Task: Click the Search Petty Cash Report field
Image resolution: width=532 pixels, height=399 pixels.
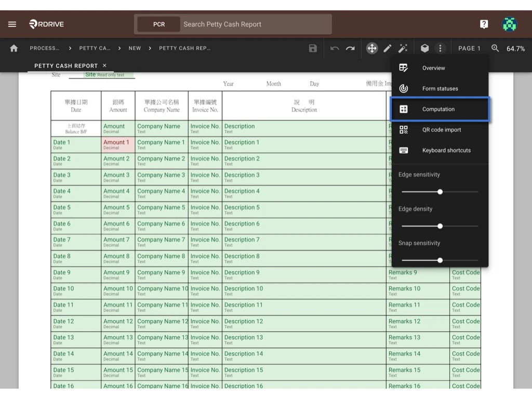Action: point(255,24)
